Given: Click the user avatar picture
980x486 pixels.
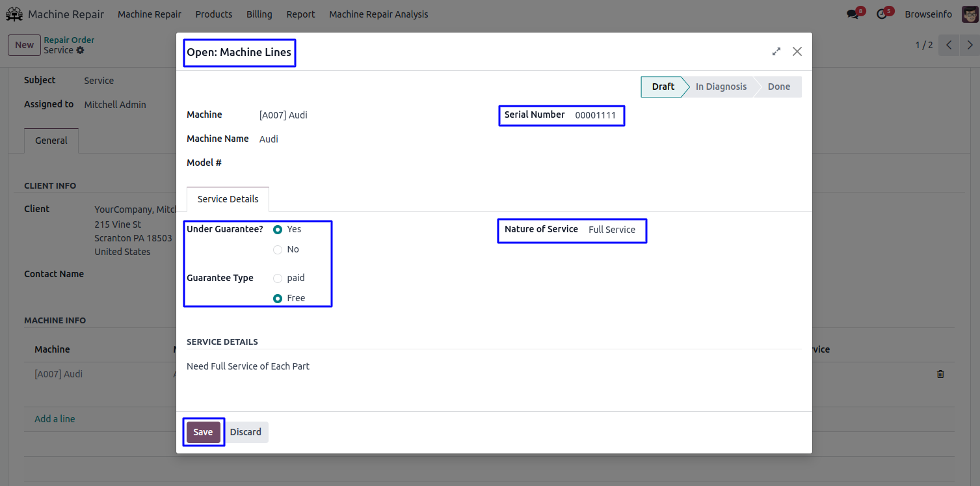Looking at the screenshot, I should [x=970, y=14].
